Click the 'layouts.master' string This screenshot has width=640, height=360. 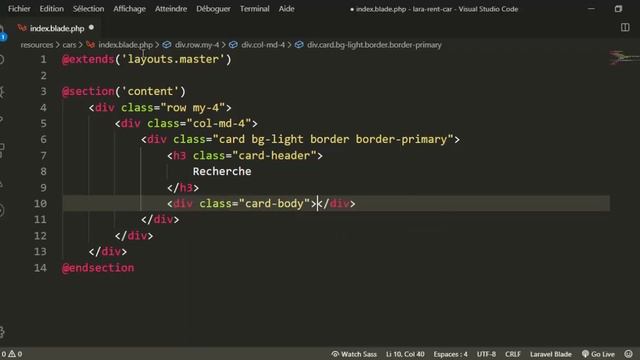pyautogui.click(x=173, y=59)
